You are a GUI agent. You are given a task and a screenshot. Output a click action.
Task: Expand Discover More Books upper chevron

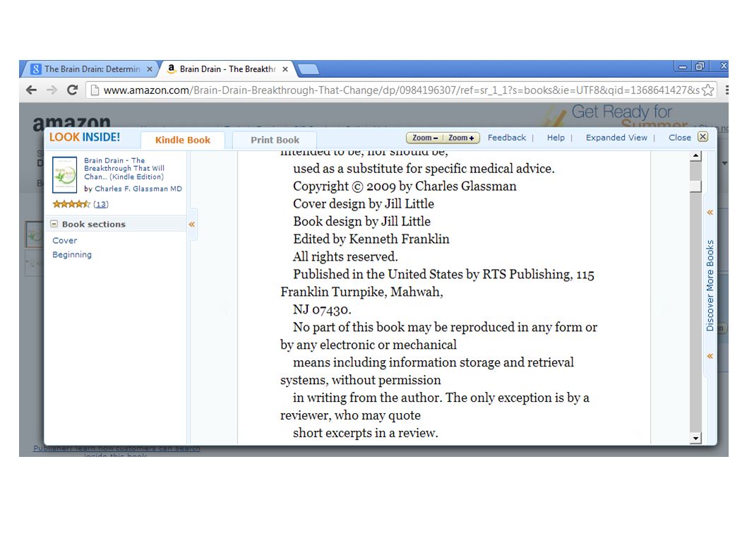[x=710, y=212]
